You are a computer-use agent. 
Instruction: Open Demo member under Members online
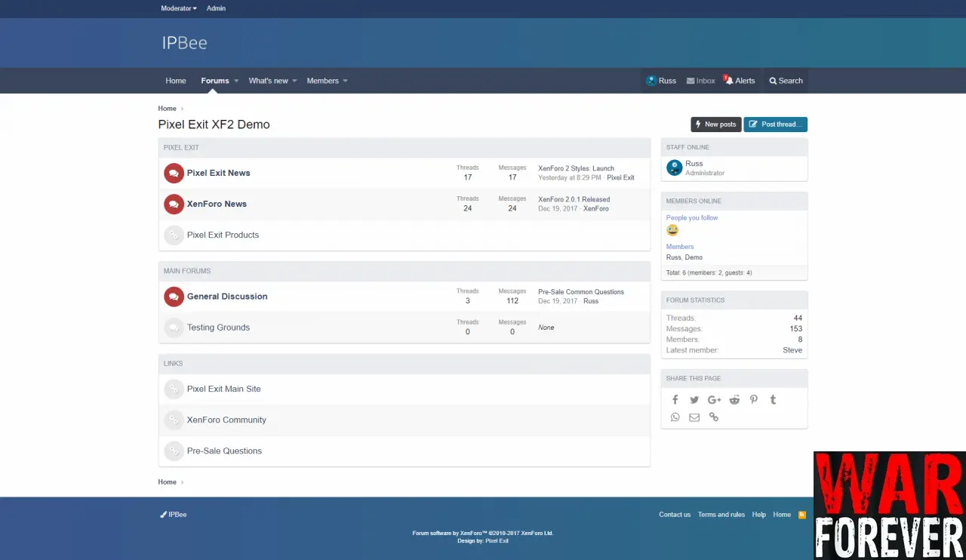pos(694,257)
